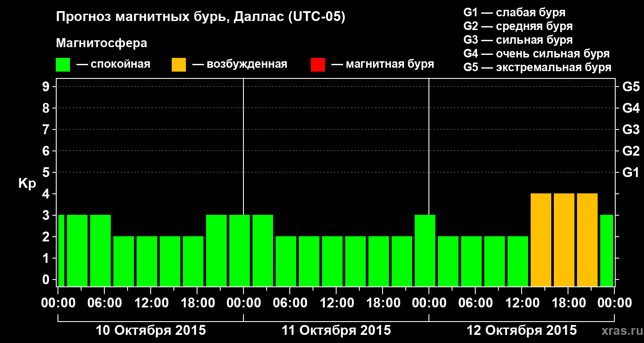Click the red магнитная буря legend swatch
644x343 pixels.
pos(318,65)
